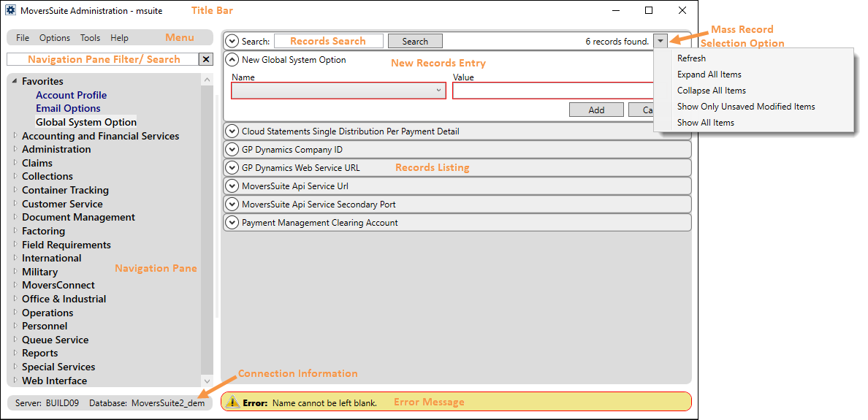Click the Search button
The height and width of the screenshot is (420, 868).
[x=415, y=41]
